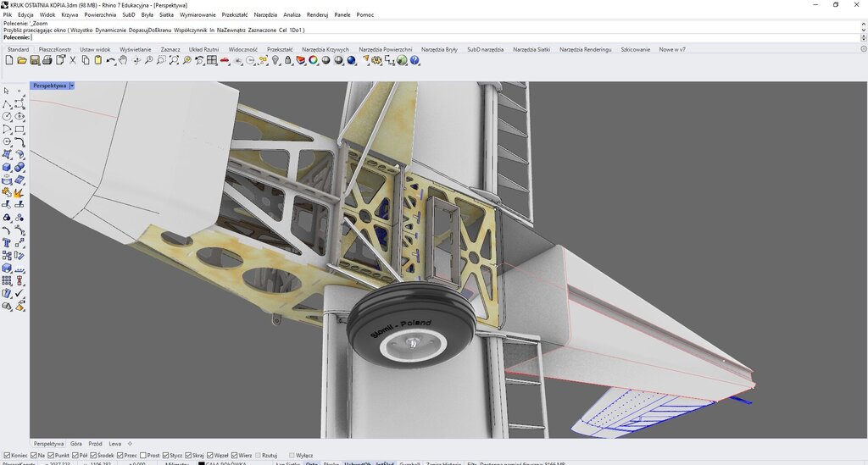The image size is (868, 465).
Task: Click the padlock Lock icon
Action: click(x=288, y=60)
